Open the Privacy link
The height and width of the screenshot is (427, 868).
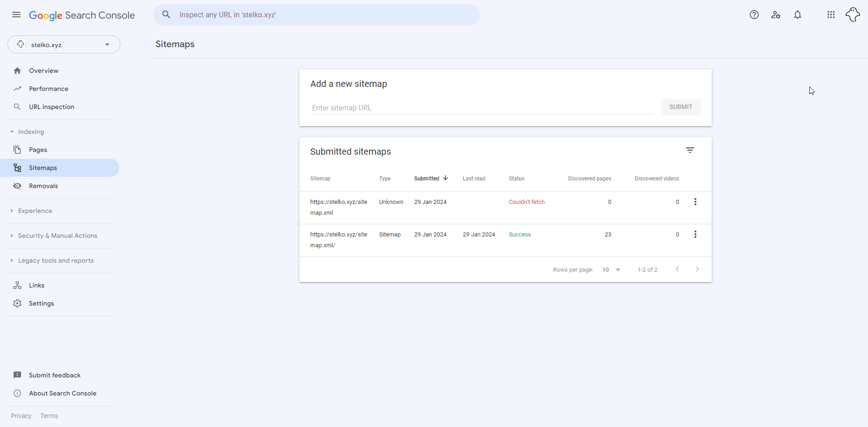coord(21,416)
